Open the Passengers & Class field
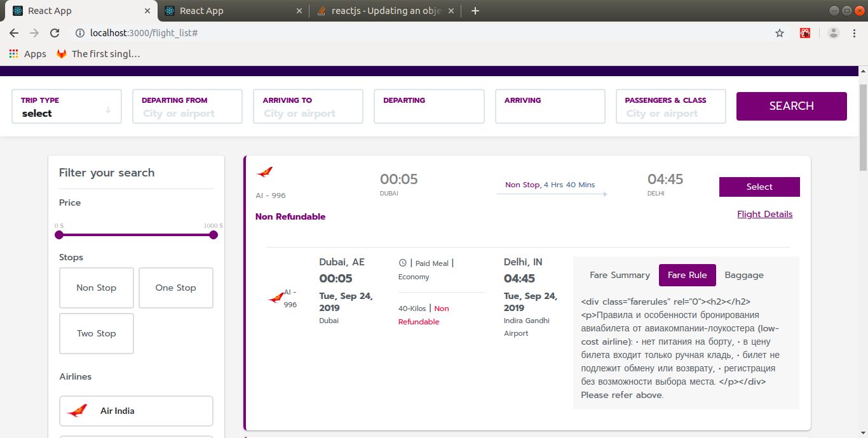Viewport: 868px width, 438px height. 670,113
